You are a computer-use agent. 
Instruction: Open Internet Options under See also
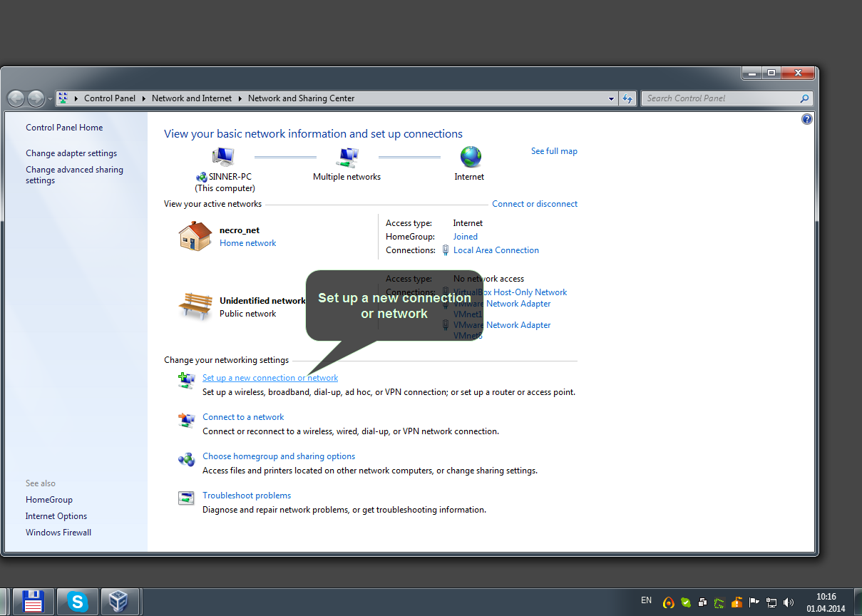pos(56,516)
